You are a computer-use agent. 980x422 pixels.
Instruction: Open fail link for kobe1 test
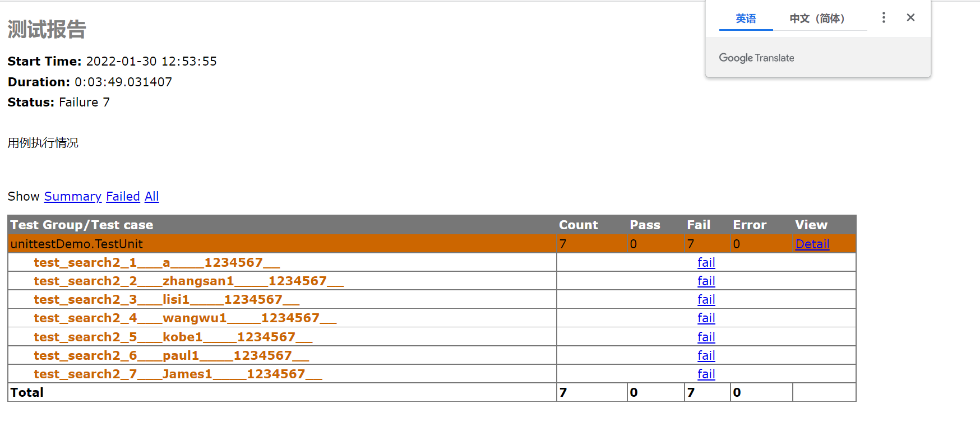[706, 337]
